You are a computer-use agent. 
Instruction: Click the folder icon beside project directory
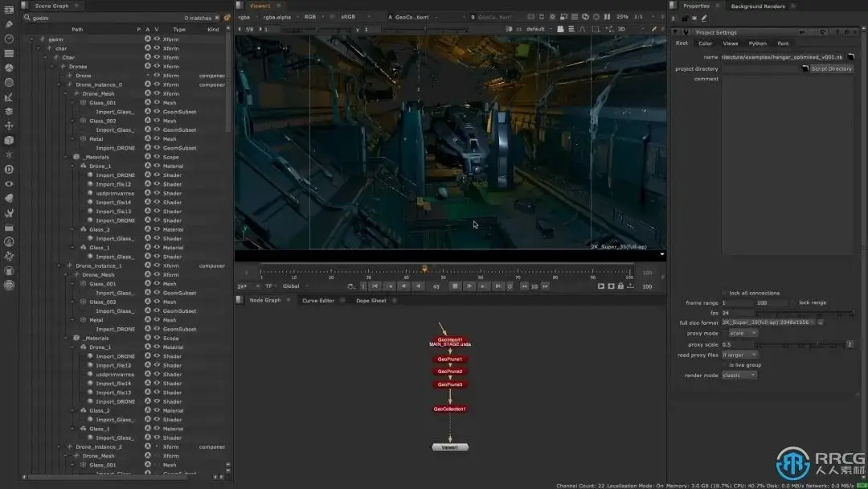click(805, 68)
